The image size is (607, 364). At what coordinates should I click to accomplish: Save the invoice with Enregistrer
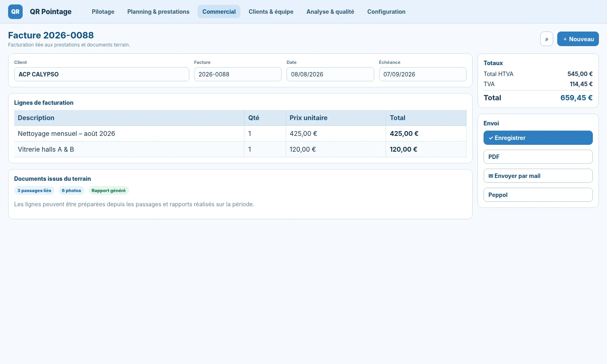(538, 138)
